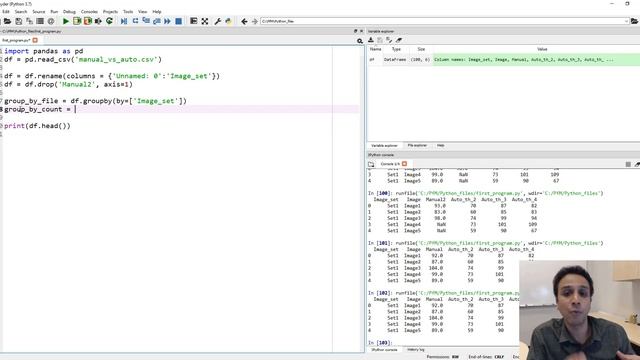Sort variables by Size column header
Viewport: 640px width, 360px height.
[x=421, y=49]
